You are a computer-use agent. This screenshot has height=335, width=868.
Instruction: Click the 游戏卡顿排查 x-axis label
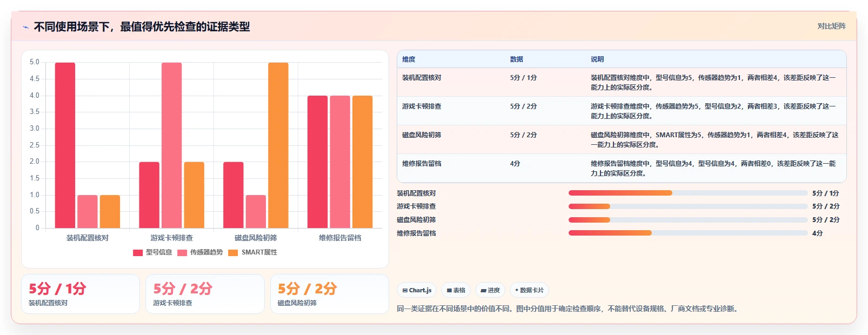click(172, 238)
